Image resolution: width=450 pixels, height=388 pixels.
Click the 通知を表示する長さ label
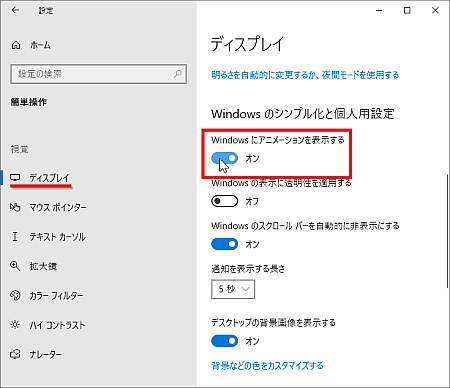[248, 269]
